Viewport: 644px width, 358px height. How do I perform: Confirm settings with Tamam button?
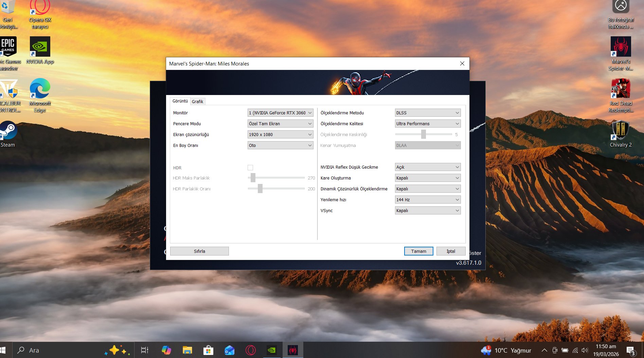pyautogui.click(x=418, y=251)
